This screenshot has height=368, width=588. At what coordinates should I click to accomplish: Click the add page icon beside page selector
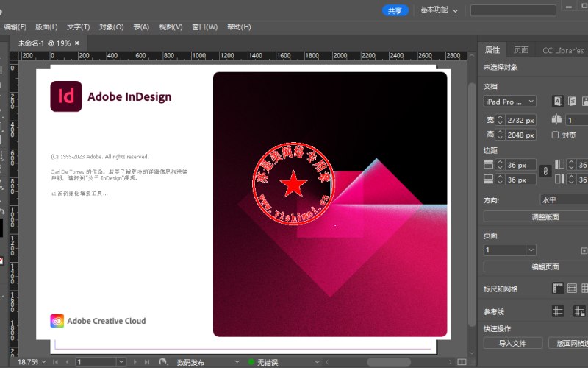(x=584, y=250)
